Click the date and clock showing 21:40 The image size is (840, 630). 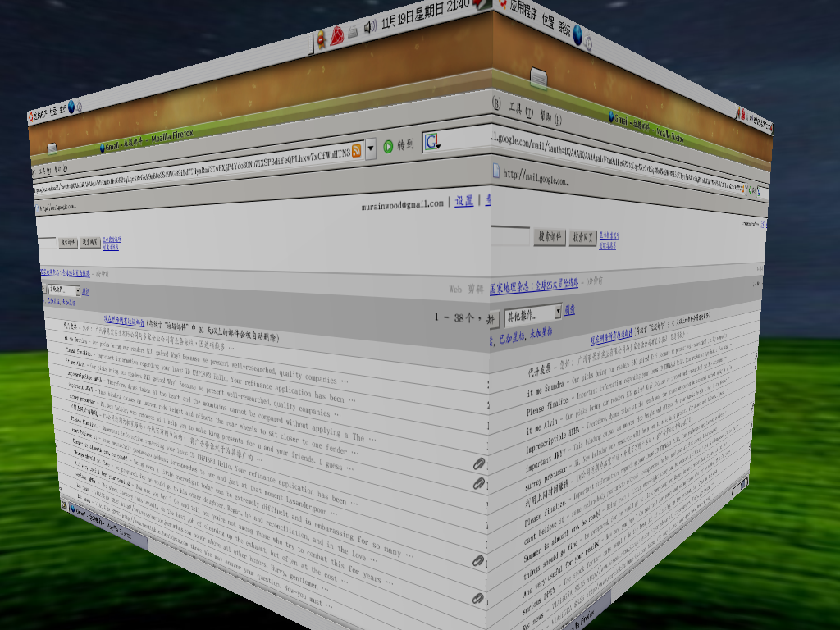coord(426,15)
